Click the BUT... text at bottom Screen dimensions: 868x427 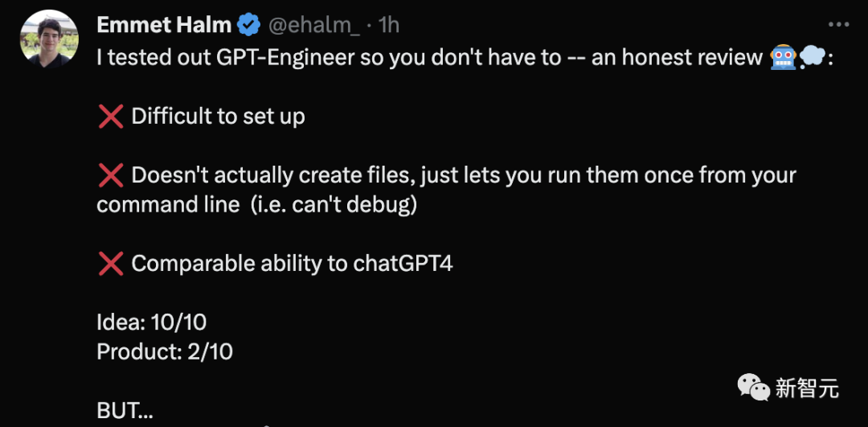(x=125, y=411)
